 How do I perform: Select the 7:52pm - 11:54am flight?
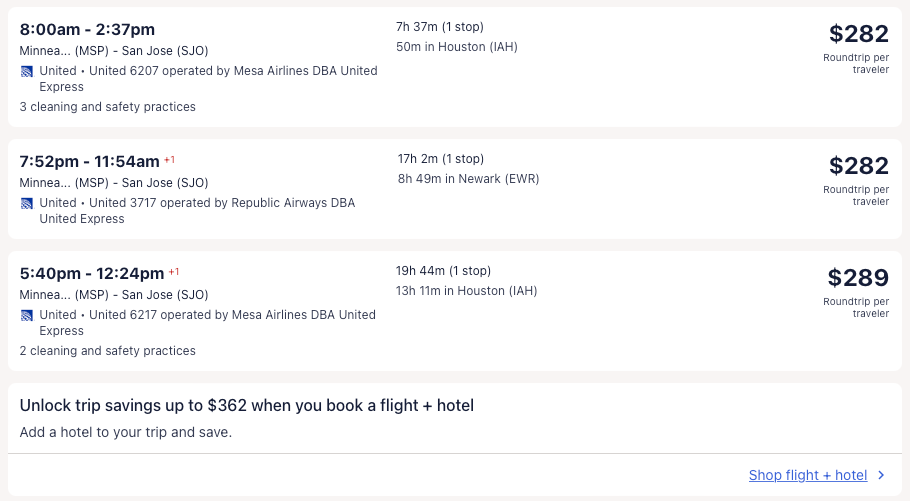(89, 162)
